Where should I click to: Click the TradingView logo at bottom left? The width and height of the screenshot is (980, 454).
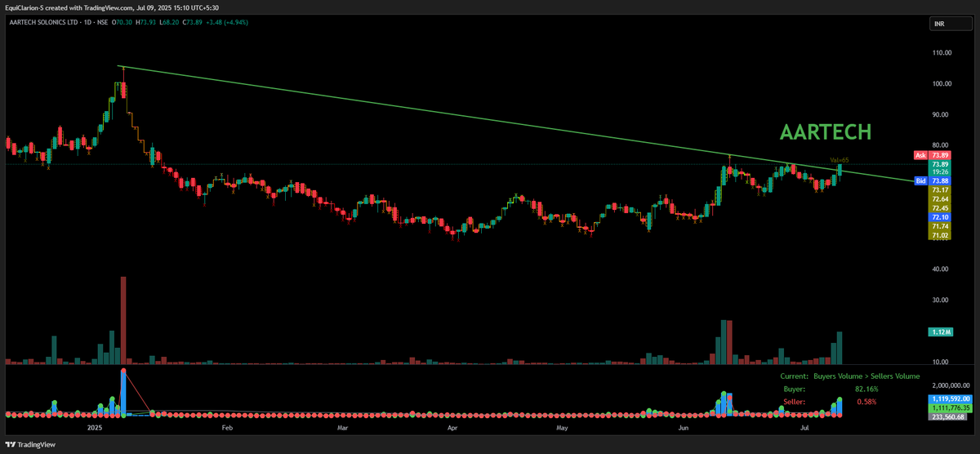pyautogui.click(x=31, y=445)
